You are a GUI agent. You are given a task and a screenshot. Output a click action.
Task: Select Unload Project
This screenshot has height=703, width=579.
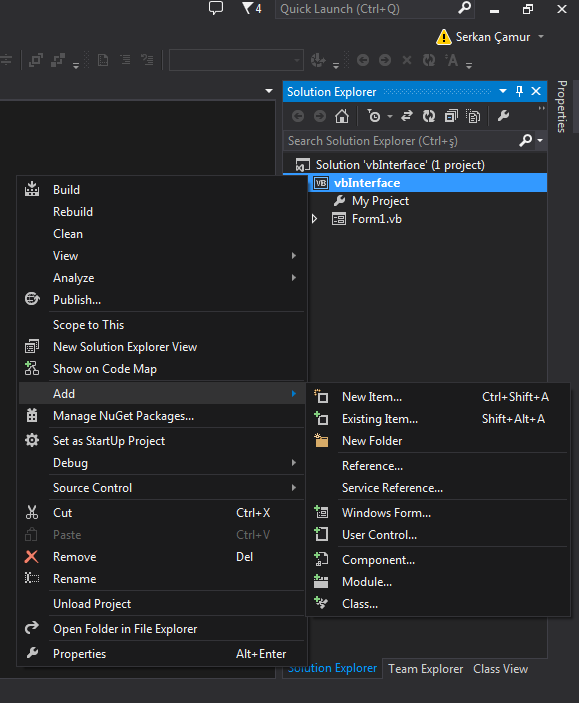point(162,604)
